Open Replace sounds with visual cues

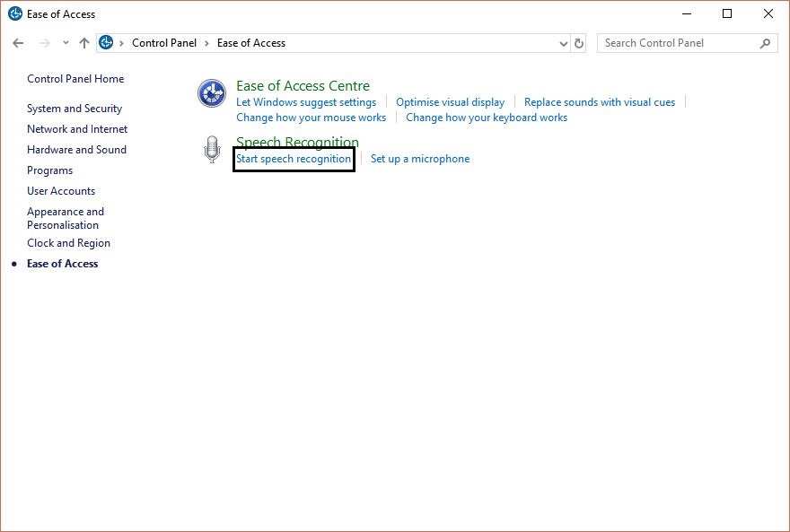tap(600, 102)
